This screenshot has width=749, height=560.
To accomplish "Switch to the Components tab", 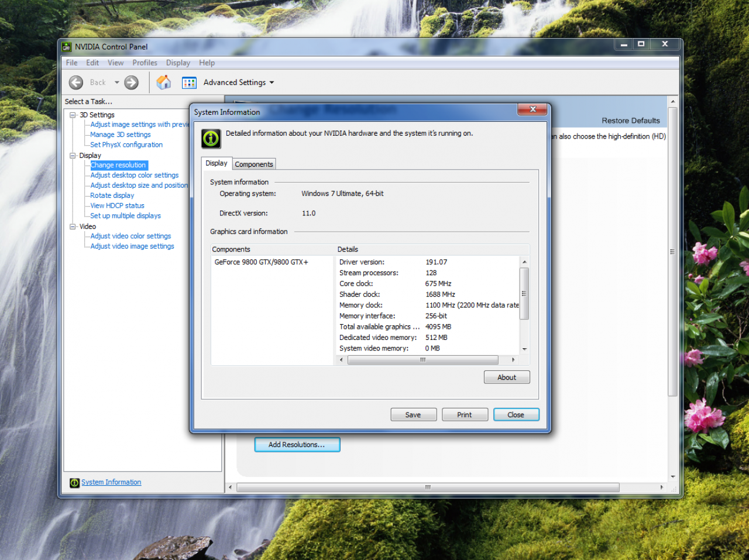I will point(254,164).
